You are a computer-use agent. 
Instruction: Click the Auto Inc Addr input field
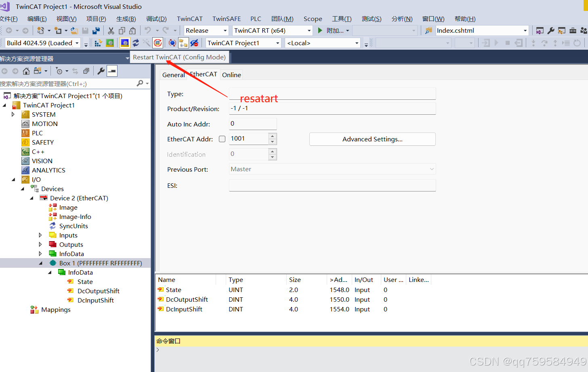pyautogui.click(x=253, y=124)
